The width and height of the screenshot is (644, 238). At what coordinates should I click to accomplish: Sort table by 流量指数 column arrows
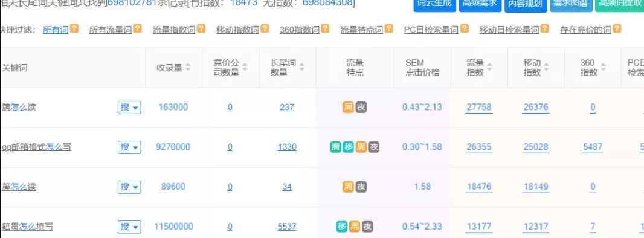[x=489, y=67]
